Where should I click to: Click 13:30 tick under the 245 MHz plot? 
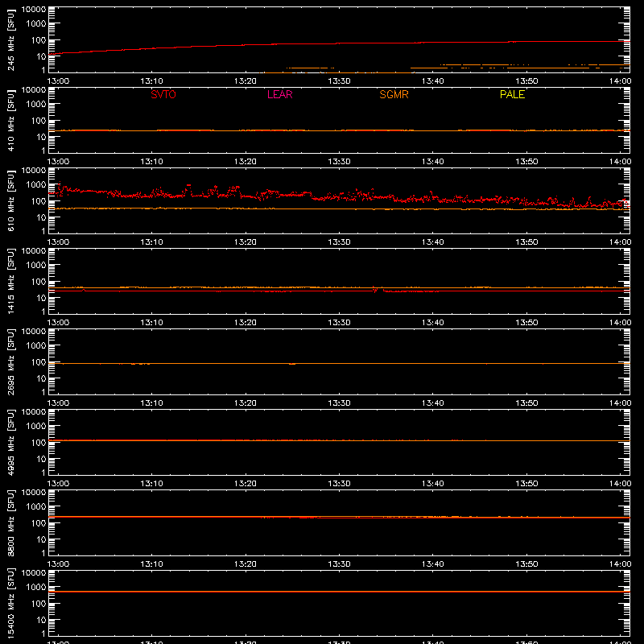point(339,81)
